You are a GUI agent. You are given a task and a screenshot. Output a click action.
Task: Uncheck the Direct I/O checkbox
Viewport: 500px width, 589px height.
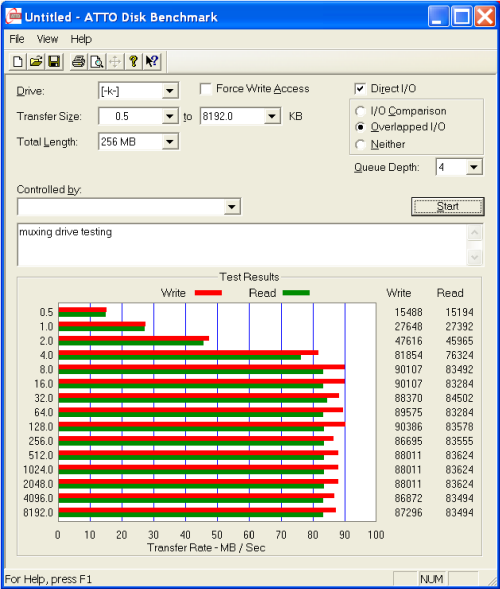coord(360,89)
